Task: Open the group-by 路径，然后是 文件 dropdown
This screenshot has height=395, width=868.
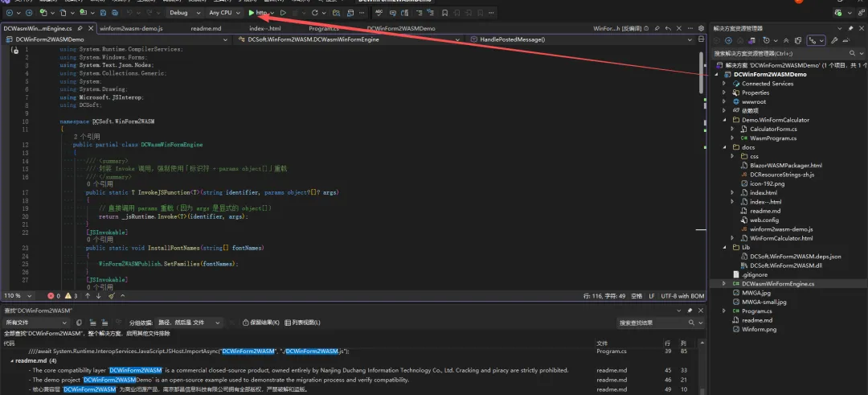Action: click(x=189, y=323)
